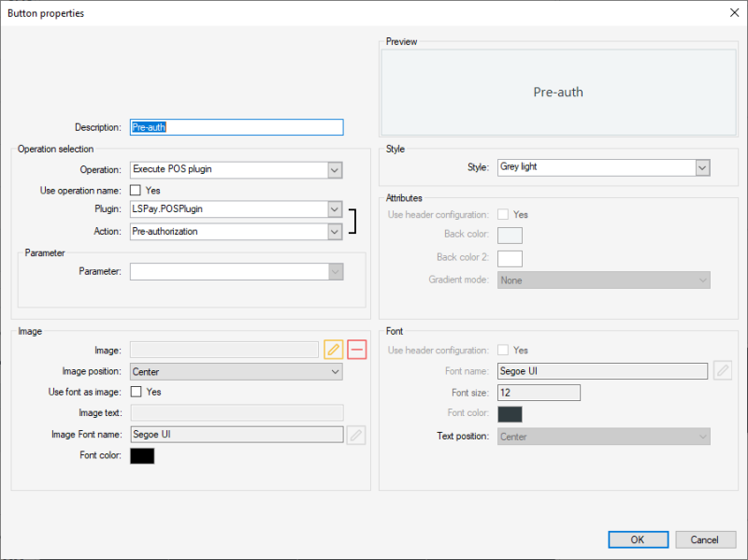Toggle Font Use header configuration checkbox
The width and height of the screenshot is (748, 560).
click(503, 351)
